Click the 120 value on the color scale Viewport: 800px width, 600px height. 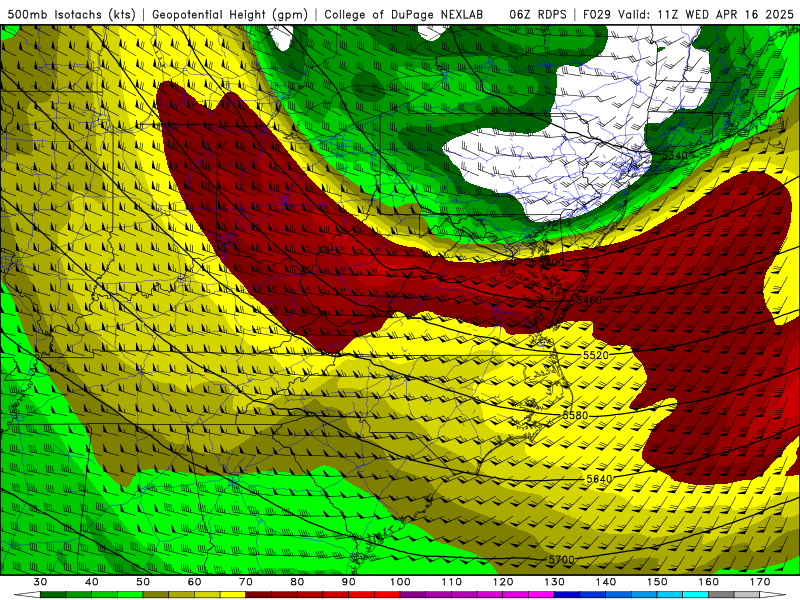click(503, 582)
